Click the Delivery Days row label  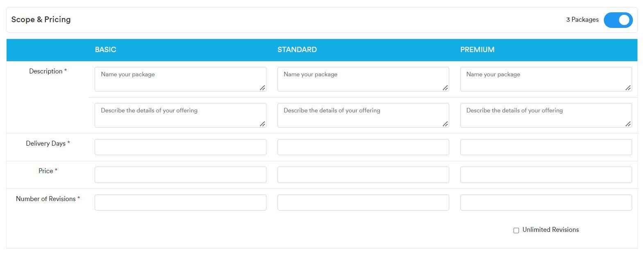48,144
